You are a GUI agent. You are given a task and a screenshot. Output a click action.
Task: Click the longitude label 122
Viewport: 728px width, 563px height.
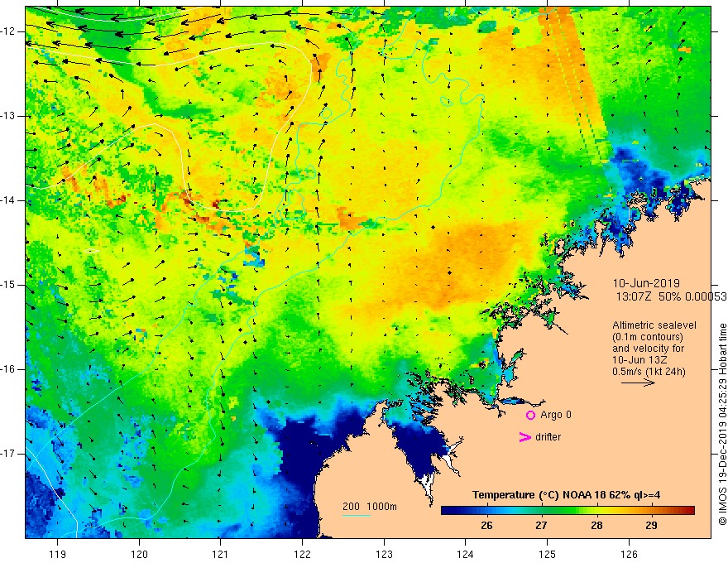(302, 554)
